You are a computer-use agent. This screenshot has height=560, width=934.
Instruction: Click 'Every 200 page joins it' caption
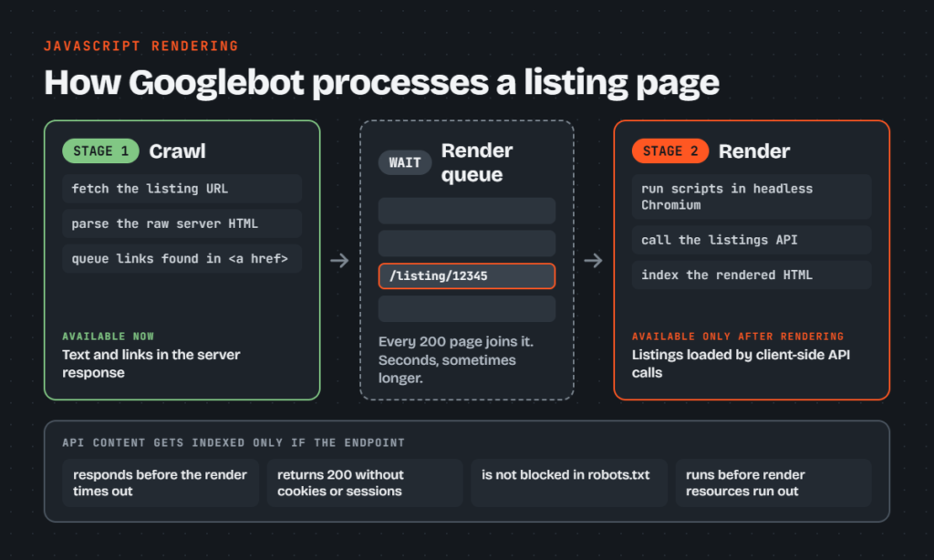[x=456, y=360]
